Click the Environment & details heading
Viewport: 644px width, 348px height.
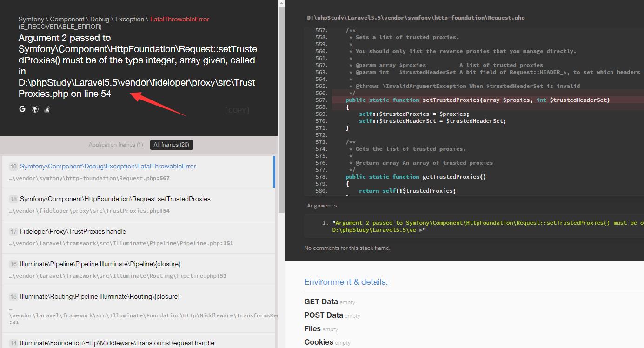pos(346,282)
